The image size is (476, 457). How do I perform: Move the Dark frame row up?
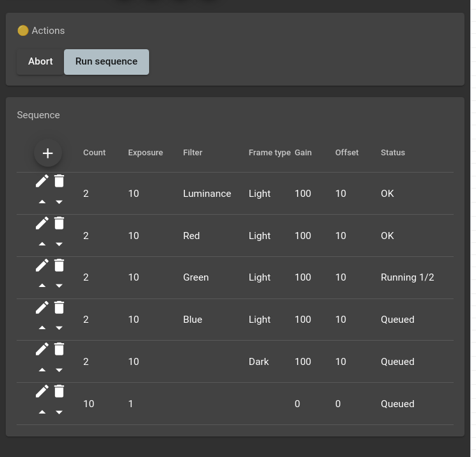[42, 370]
